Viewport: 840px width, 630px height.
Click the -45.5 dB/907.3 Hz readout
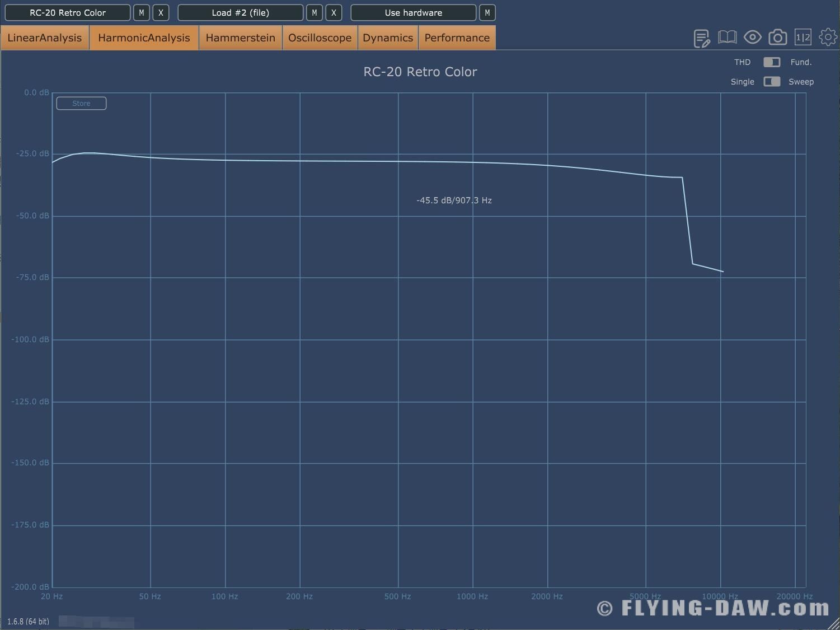pyautogui.click(x=454, y=200)
